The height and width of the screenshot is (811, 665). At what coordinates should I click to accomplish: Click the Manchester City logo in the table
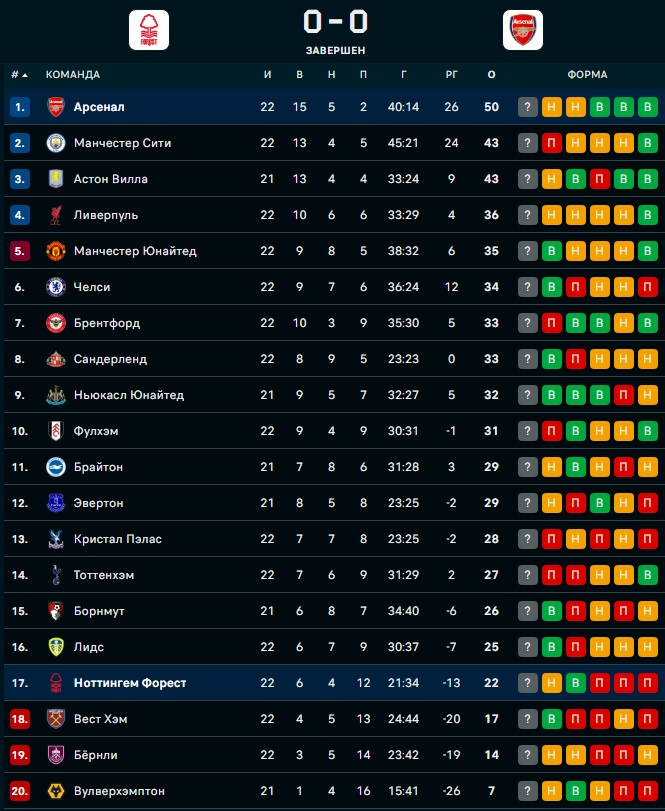point(56,143)
